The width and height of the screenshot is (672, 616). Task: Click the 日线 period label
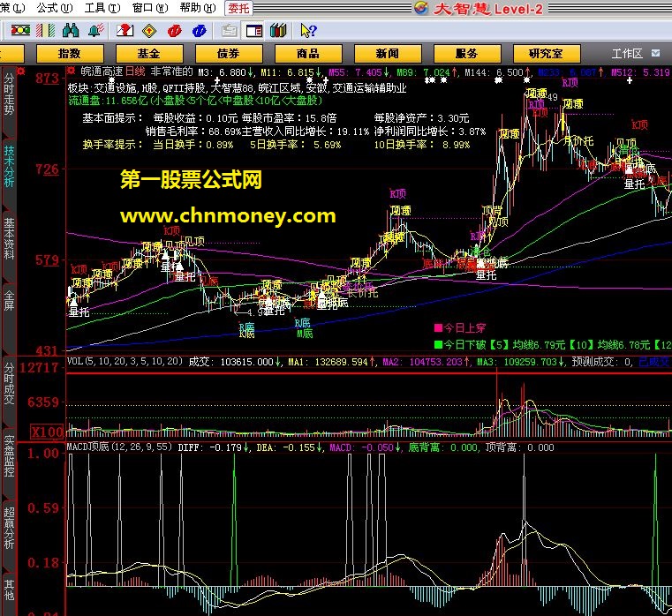[x=135, y=71]
